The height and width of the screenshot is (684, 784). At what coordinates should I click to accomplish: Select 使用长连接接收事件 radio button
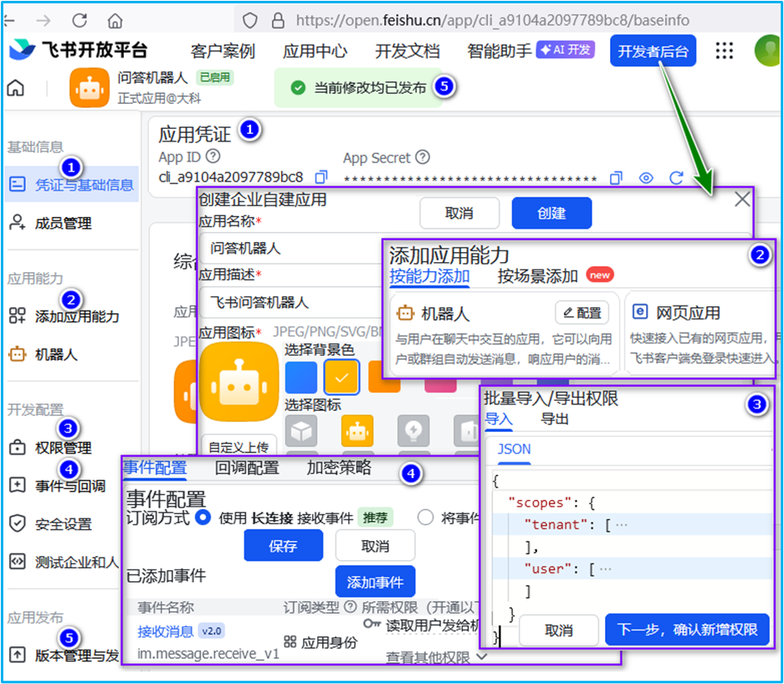point(203,517)
